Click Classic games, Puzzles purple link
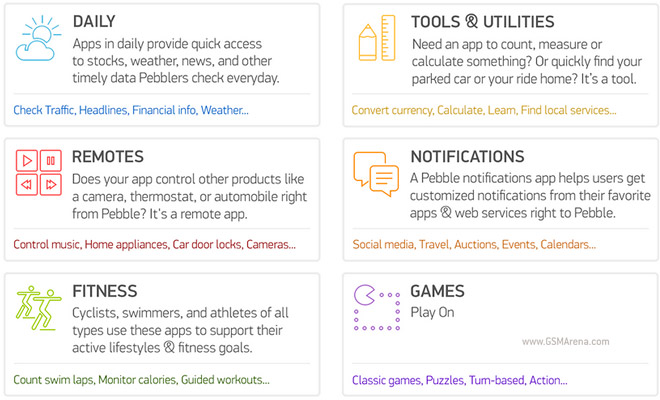The image size is (660, 400). tap(460, 380)
